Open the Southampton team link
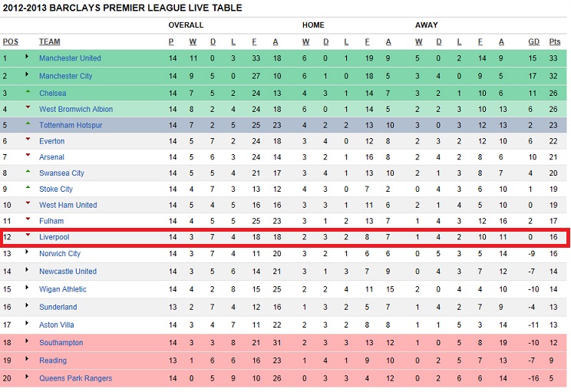Viewport: 571px width, 392px height. point(61,342)
